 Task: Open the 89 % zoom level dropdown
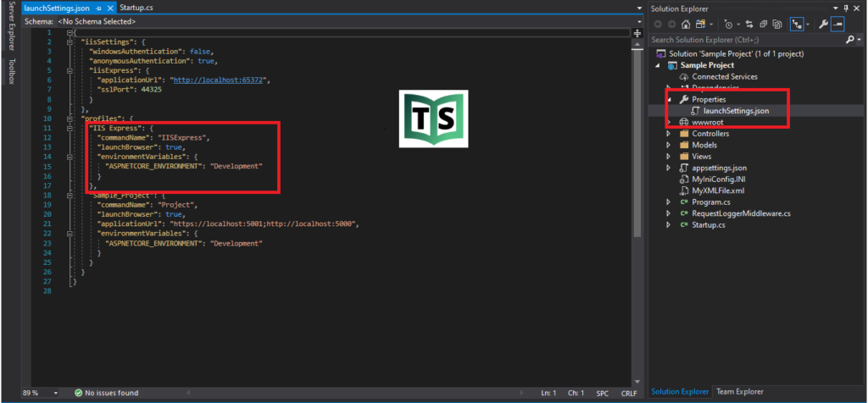click(56, 393)
